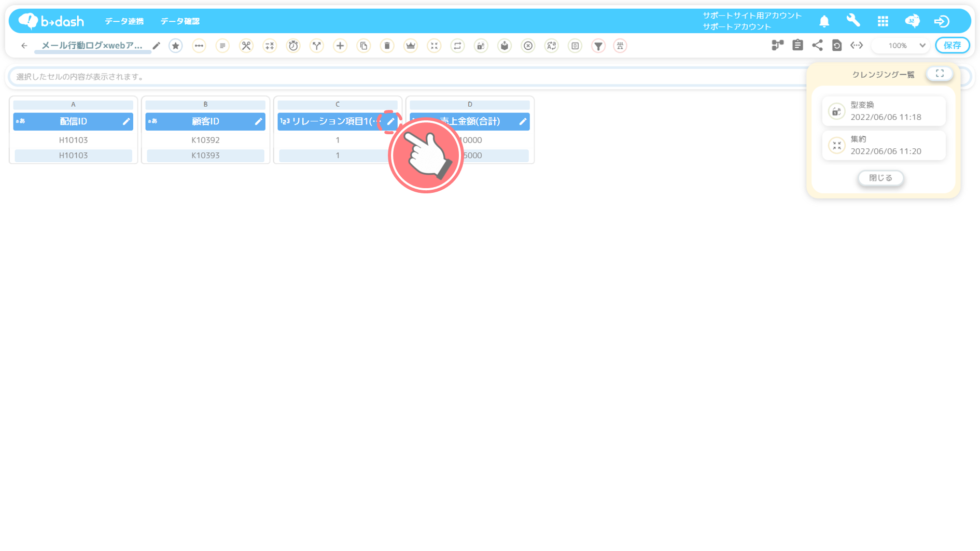The image size is (980, 551).
Task: Click the aggregate collapse arrows icon
Action: click(434, 46)
